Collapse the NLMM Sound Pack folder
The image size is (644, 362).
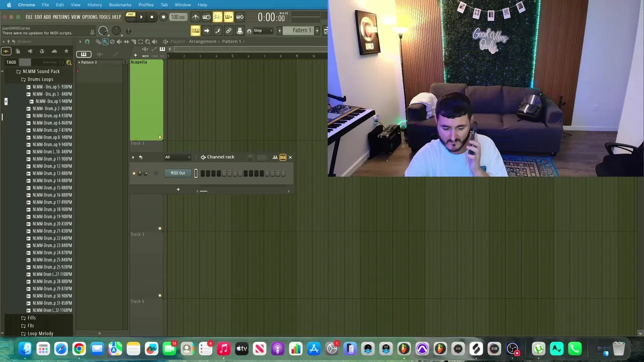point(41,71)
